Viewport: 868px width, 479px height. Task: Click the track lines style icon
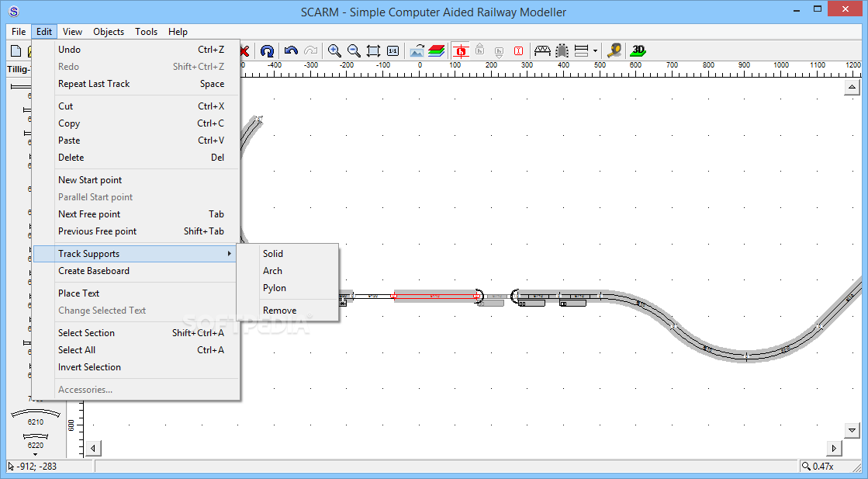click(x=581, y=51)
